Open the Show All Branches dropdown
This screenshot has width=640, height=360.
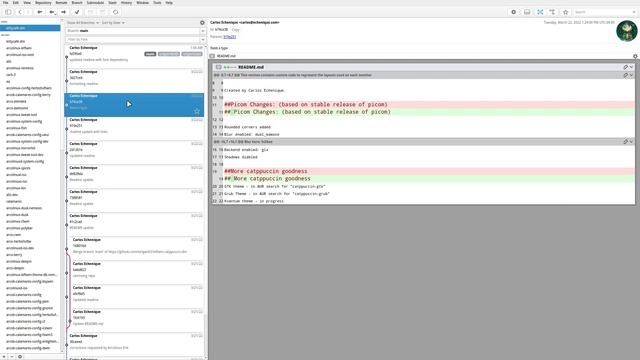(x=83, y=23)
